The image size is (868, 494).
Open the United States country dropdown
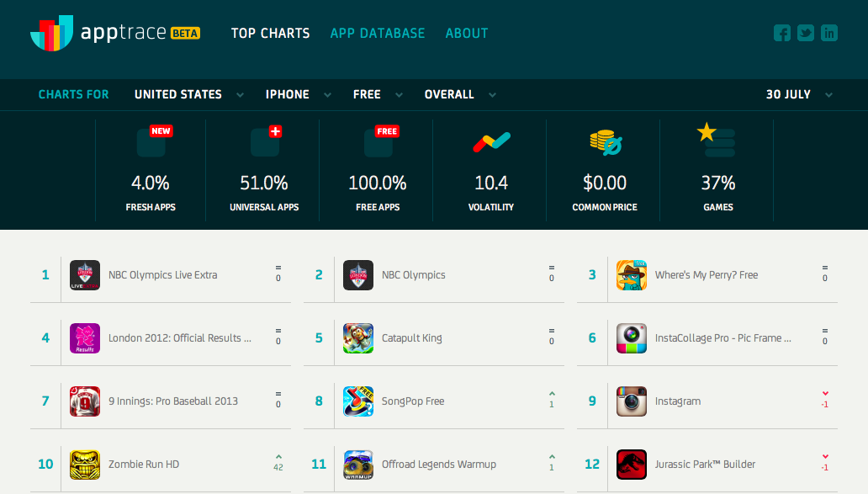[x=188, y=95]
